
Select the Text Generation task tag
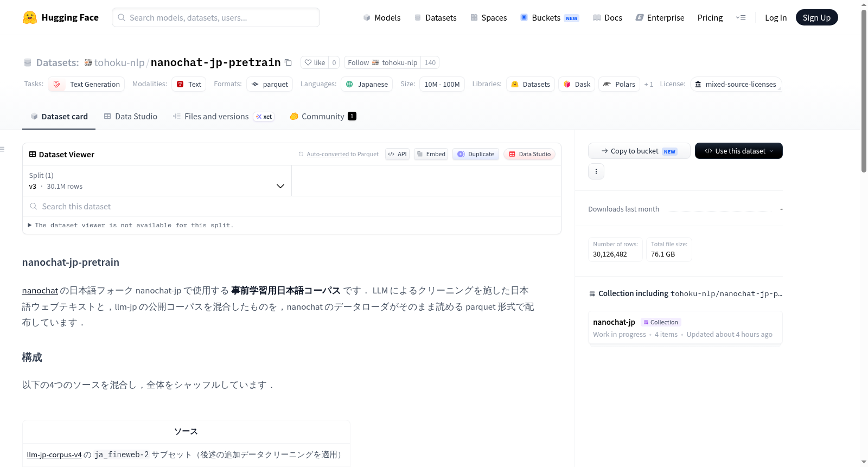(x=86, y=84)
